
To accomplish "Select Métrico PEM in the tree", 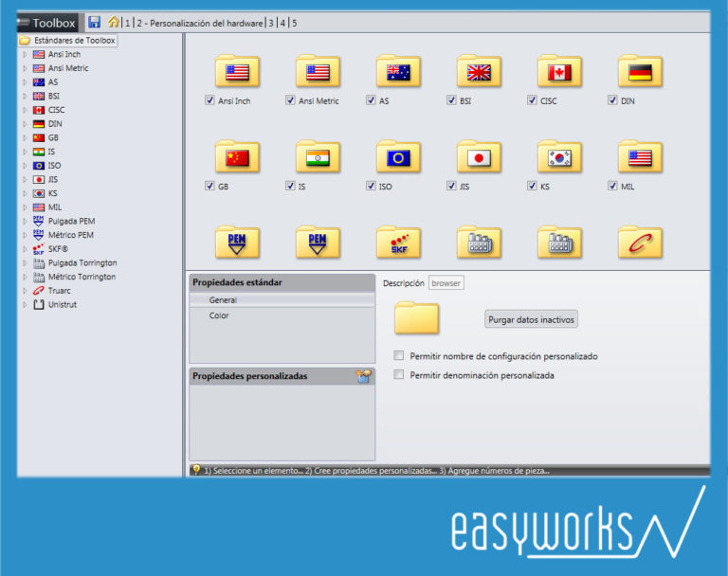I will tap(71, 235).
